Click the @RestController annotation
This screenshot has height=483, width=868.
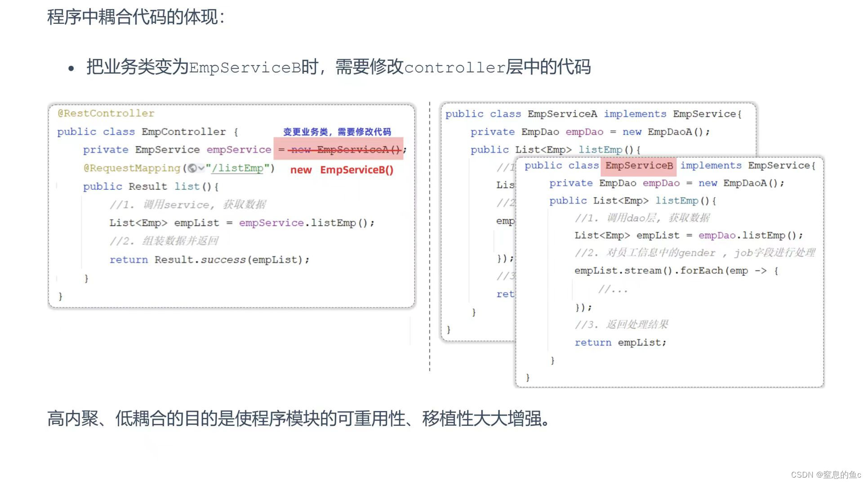point(106,113)
